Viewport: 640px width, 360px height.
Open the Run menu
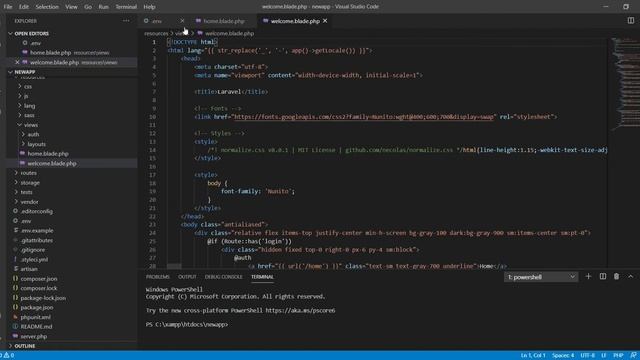(104, 7)
